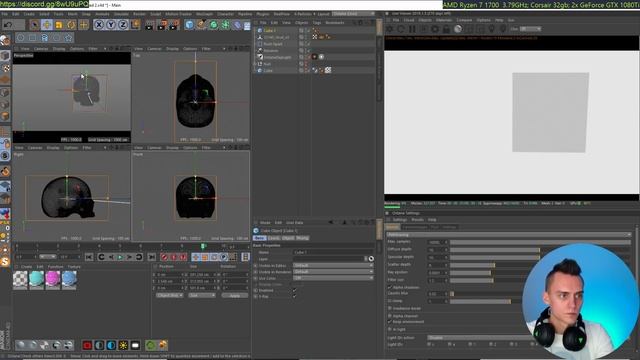640x360 pixels.
Task: Click Octane settings gear icon
Action: pyautogui.click(x=435, y=29)
